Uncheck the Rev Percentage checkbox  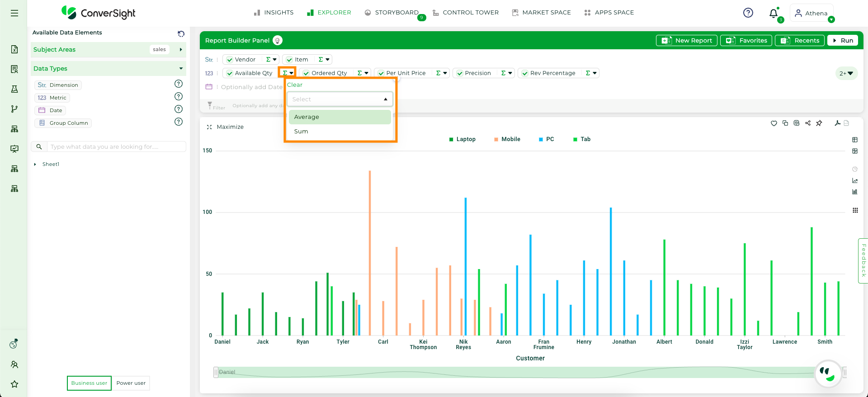tap(525, 73)
